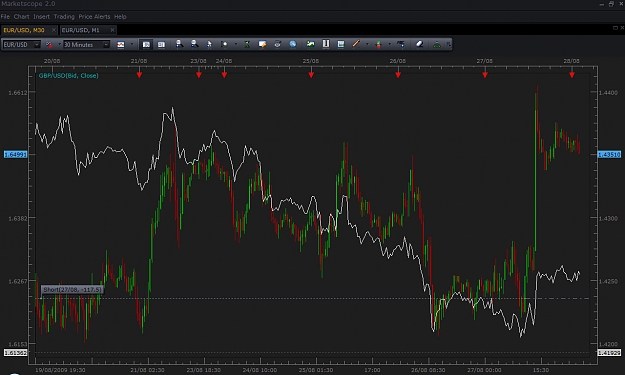625x375 pixels.
Task: Click the red and green candle icon
Action: [x=378, y=44]
